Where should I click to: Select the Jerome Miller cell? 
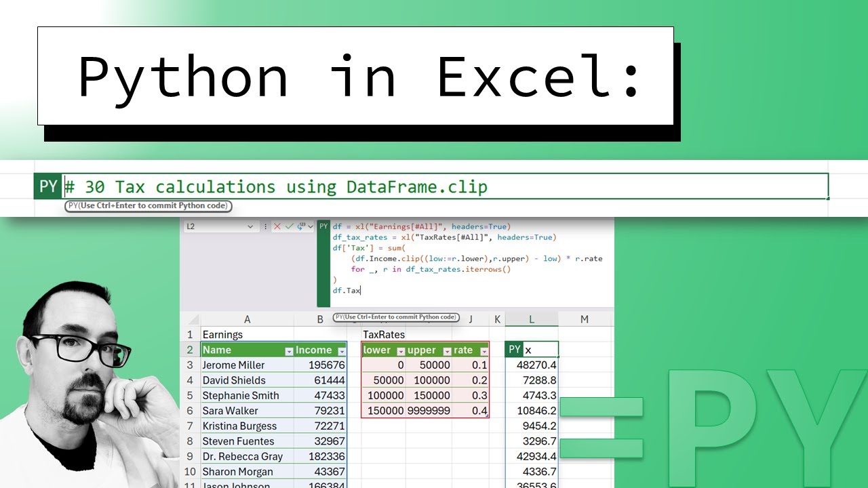[247, 365]
